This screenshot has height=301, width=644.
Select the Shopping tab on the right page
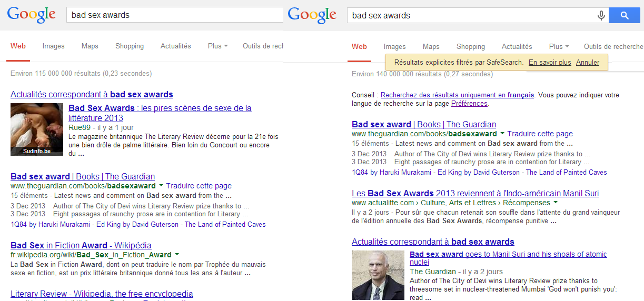click(x=471, y=46)
